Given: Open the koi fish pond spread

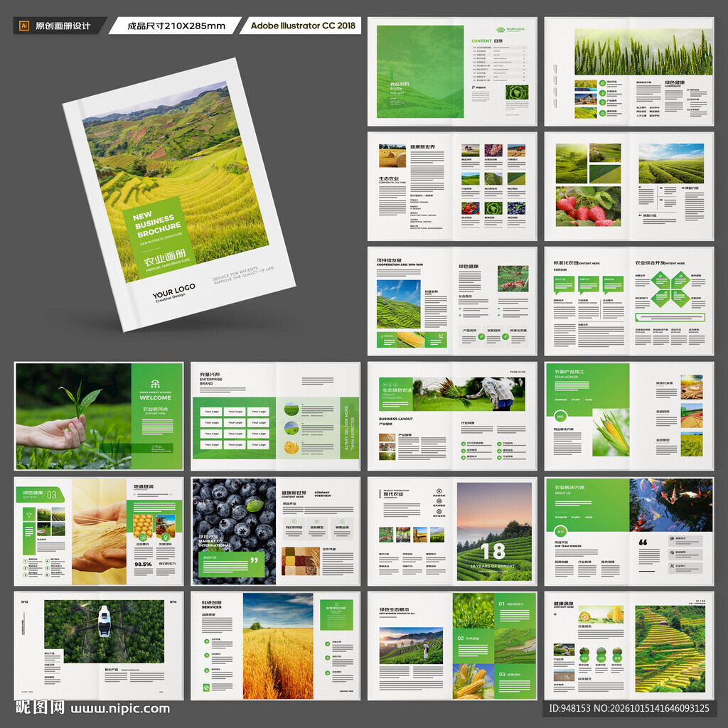Looking at the screenshot, I should [x=629, y=531].
